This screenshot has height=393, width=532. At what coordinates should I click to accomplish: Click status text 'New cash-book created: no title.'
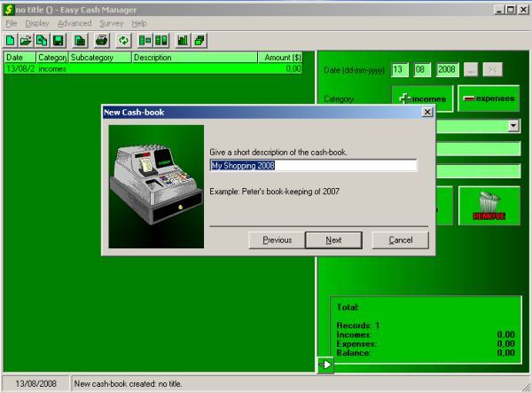click(x=129, y=384)
